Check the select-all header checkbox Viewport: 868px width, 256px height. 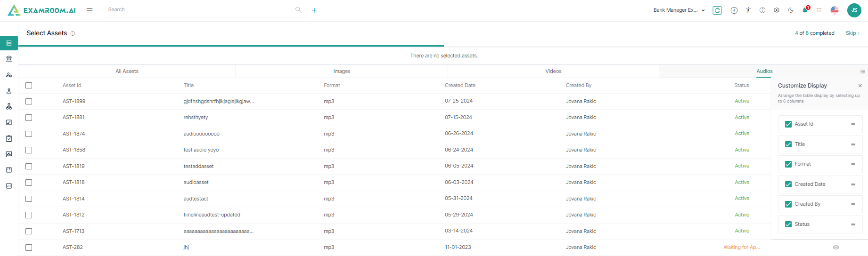pos(29,86)
